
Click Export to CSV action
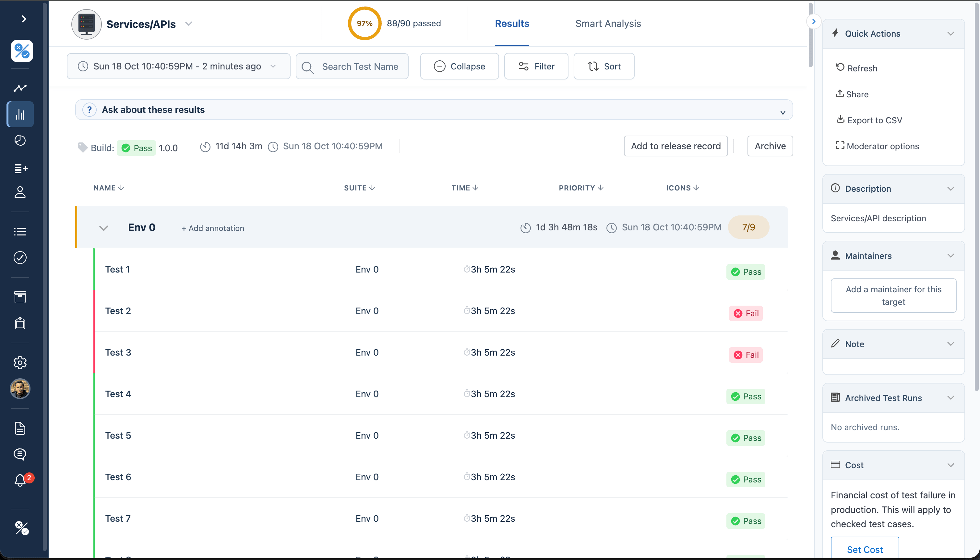(x=869, y=120)
